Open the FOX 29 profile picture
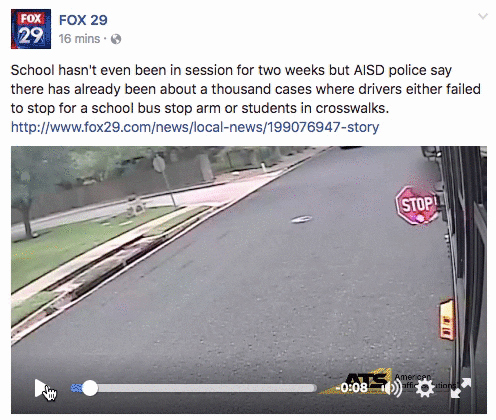The image size is (496, 420). (x=31, y=29)
